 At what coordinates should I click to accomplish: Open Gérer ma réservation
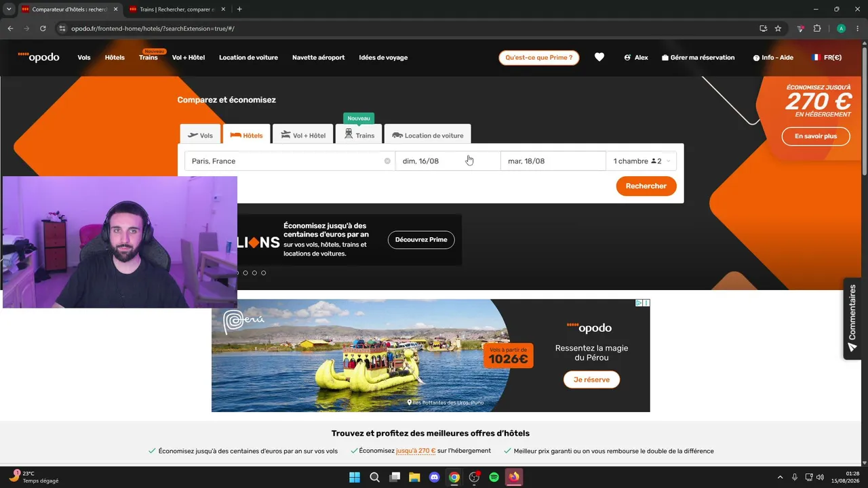698,58
